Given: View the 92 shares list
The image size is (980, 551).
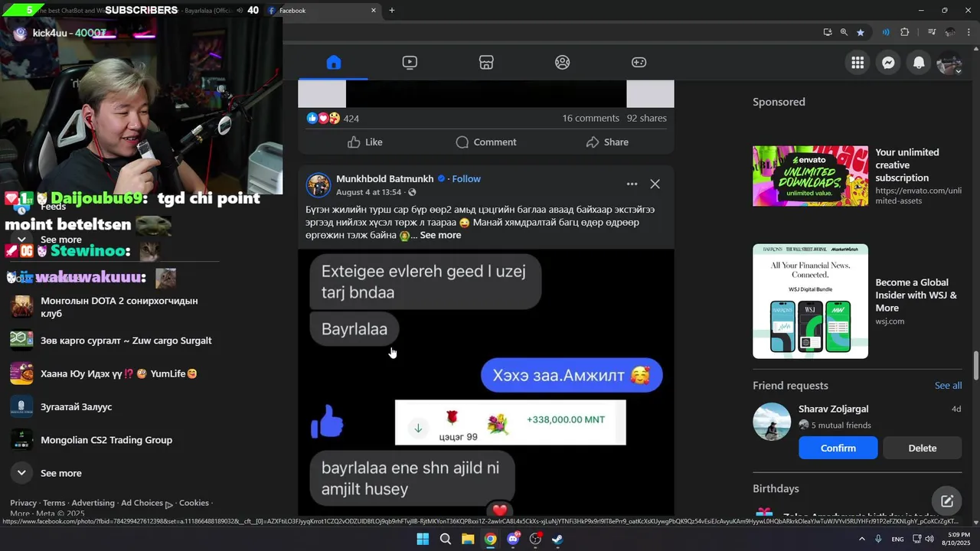Looking at the screenshot, I should coord(647,118).
